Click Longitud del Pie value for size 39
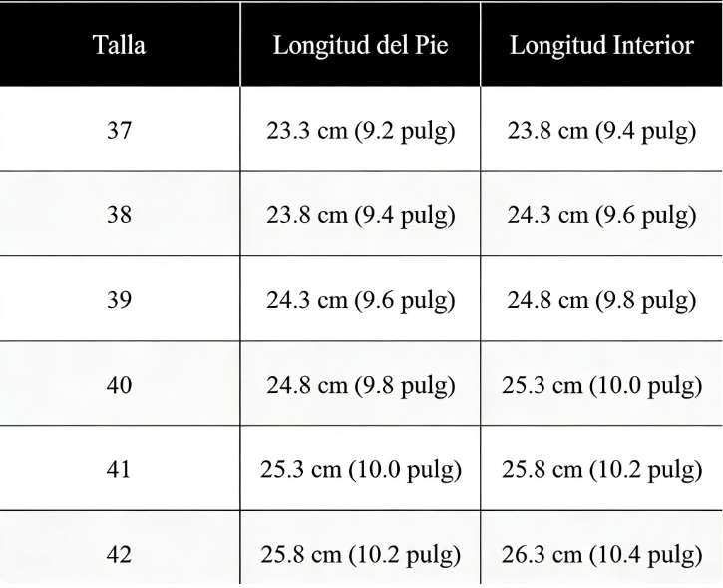 tap(359, 300)
